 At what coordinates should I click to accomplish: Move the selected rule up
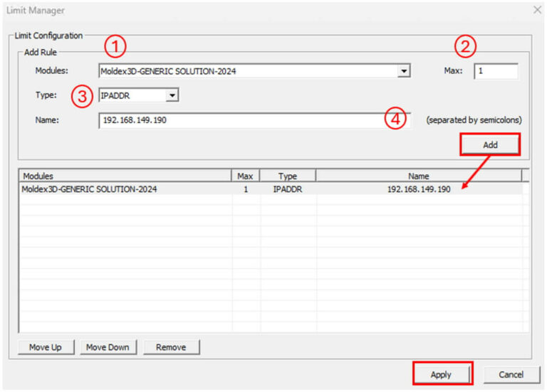(x=45, y=347)
